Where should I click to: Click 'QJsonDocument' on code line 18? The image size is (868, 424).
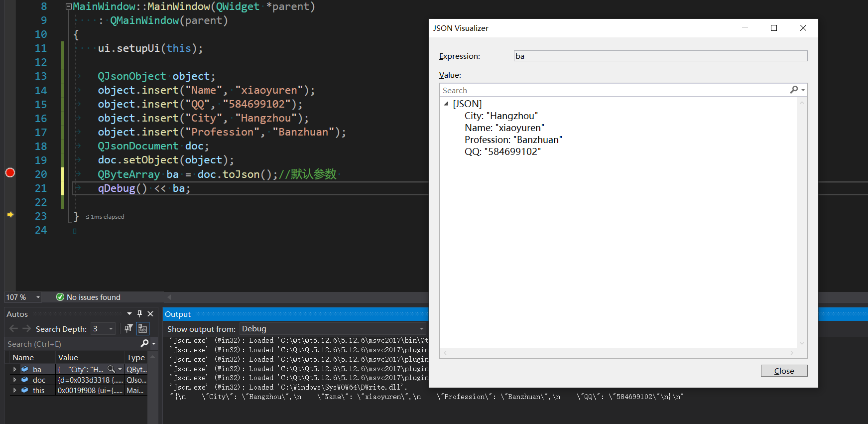click(x=138, y=146)
